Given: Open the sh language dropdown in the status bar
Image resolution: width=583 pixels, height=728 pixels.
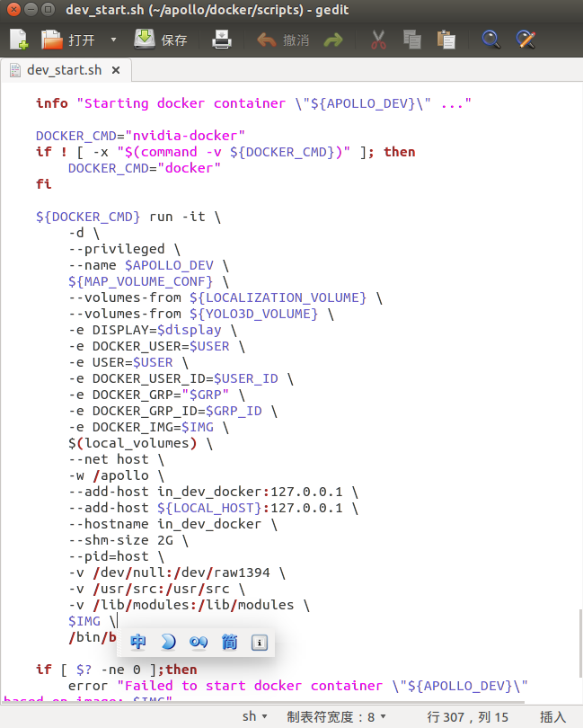Looking at the screenshot, I should pos(254,716).
